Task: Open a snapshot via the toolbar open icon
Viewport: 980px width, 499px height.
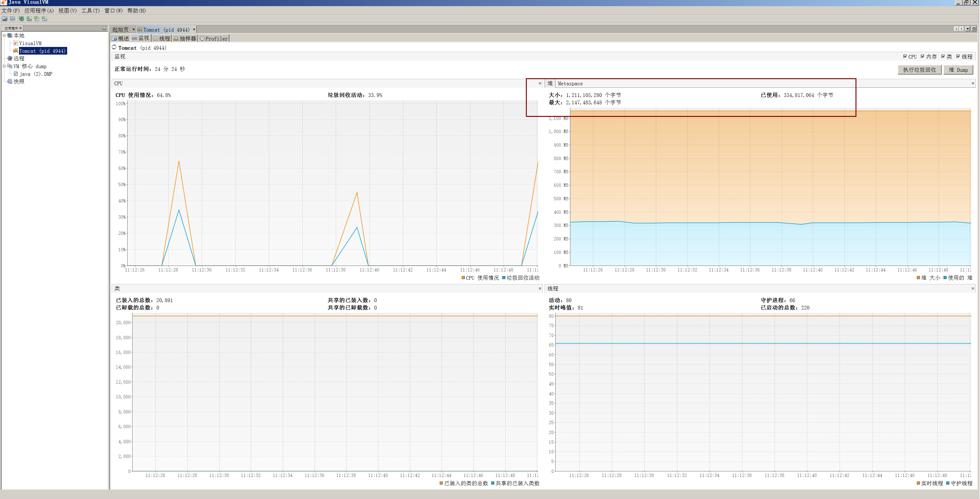Action: coord(5,19)
